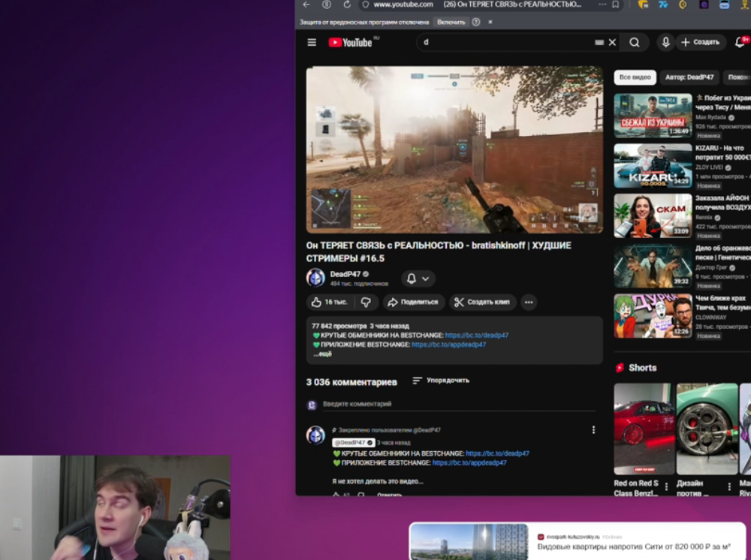751x560 pixels.
Task: Open ad banner building image
Action: 469,541
